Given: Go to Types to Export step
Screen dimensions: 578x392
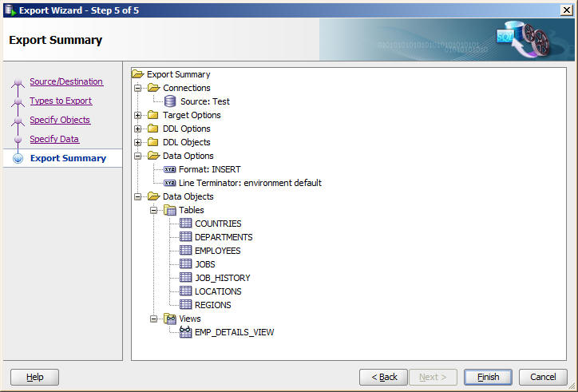Looking at the screenshot, I should (61, 101).
